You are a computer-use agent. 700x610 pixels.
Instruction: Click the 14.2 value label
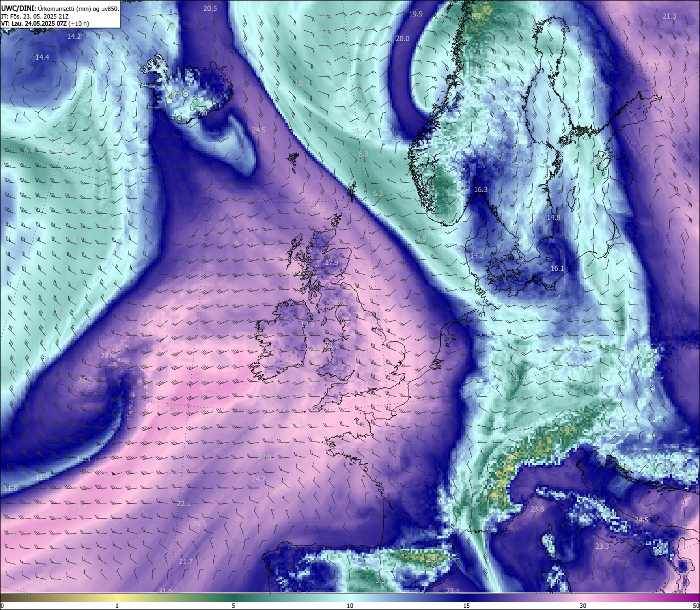point(74,36)
